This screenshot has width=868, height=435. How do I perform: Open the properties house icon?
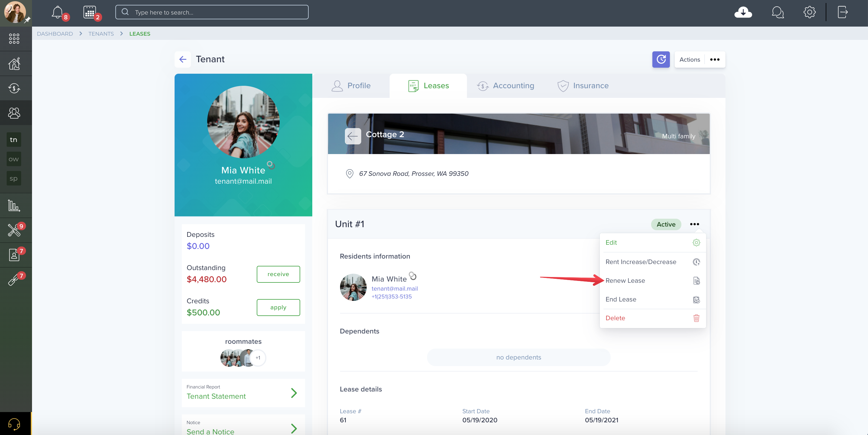[x=14, y=63]
